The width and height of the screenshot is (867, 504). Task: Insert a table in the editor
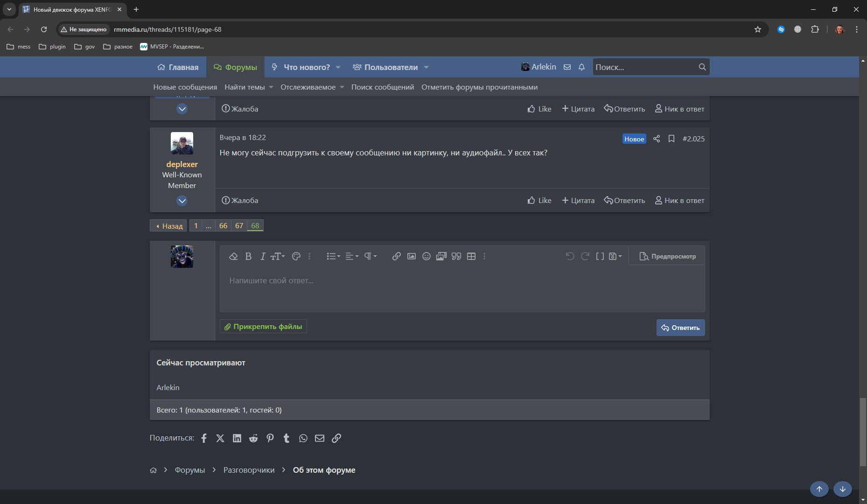(471, 256)
